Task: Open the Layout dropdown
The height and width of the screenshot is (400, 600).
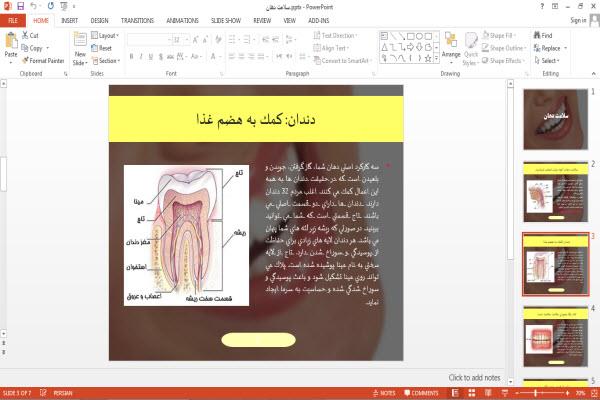Action: point(105,35)
